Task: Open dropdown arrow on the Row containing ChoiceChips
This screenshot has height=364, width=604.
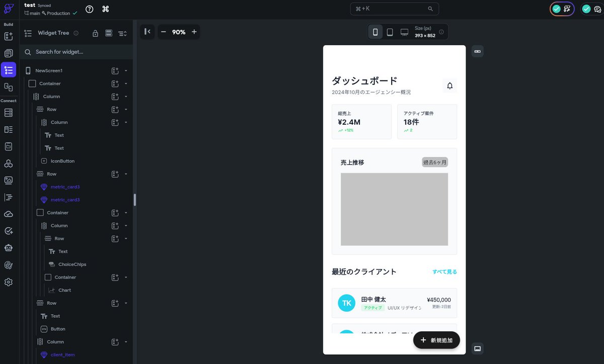Action: (x=126, y=238)
